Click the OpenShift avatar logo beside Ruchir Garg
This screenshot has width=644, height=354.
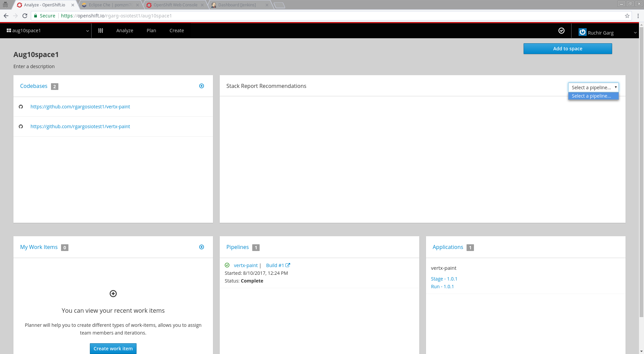[x=583, y=32]
